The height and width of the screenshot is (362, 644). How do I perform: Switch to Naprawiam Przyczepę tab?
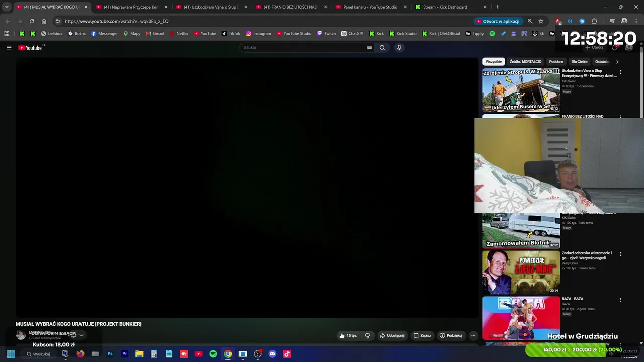(x=131, y=7)
